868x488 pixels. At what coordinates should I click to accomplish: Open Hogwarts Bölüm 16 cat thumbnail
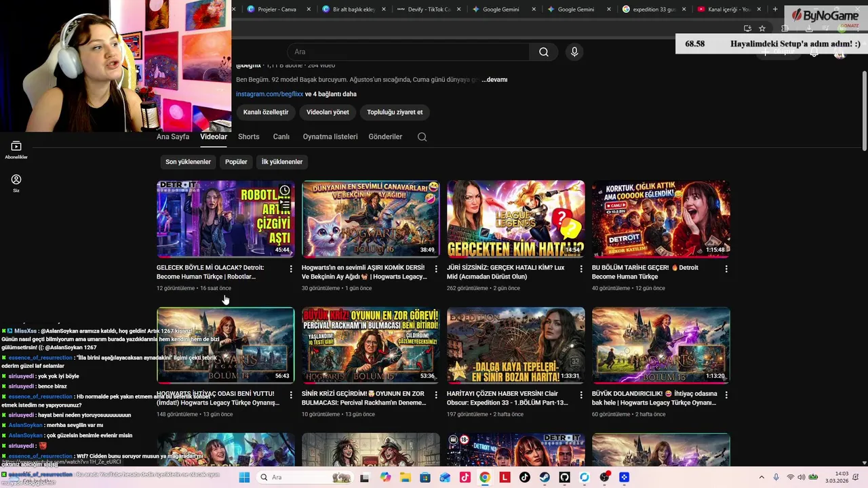[370, 219]
